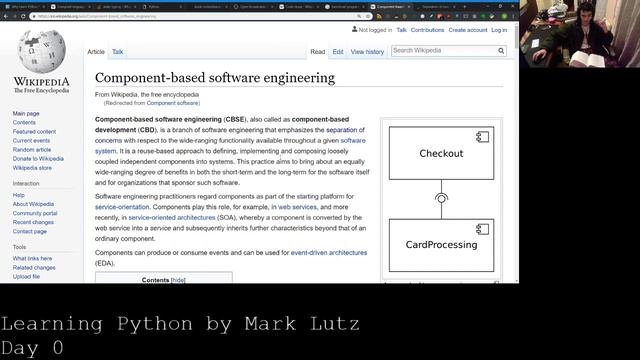Open Recent changes link

tap(33, 222)
